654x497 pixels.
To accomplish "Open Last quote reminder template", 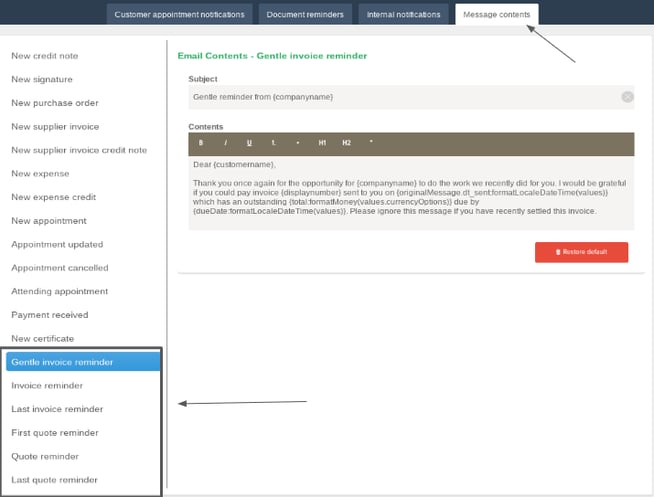I will tap(54, 480).
